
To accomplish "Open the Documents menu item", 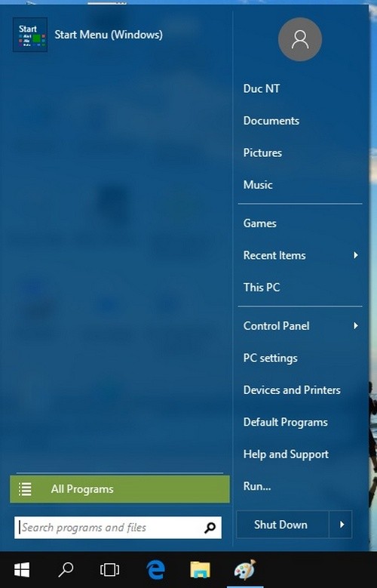I will (271, 121).
